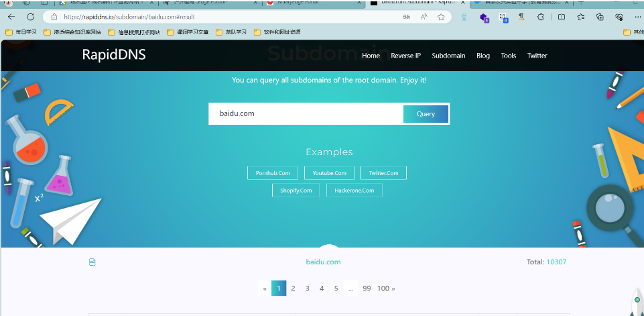Go to page 99 of results
The image size is (644, 316).
point(367,288)
